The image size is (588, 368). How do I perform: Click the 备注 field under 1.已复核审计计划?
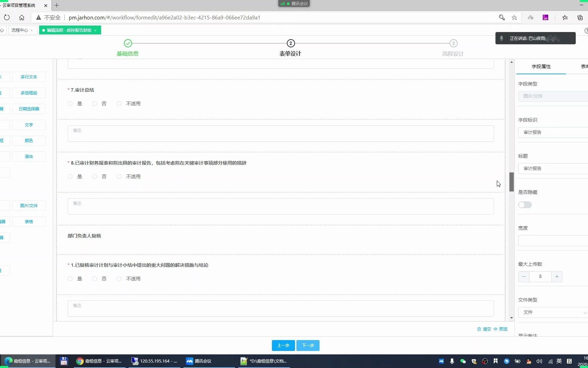[281, 309]
